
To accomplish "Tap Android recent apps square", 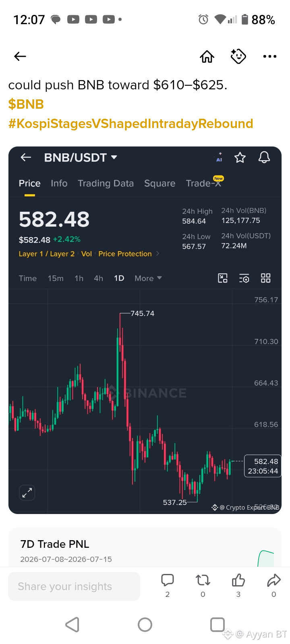I will click(x=217, y=625).
